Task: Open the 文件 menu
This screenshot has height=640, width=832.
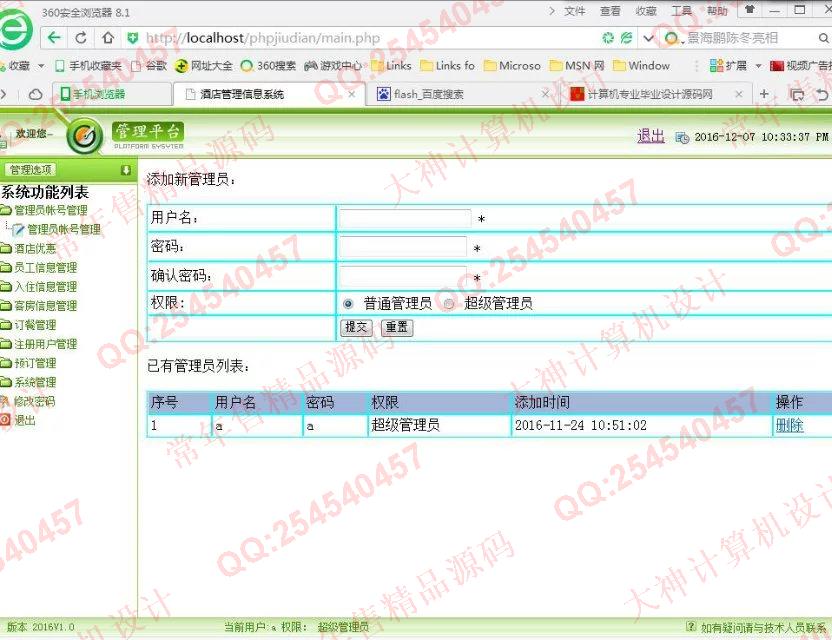Action: pos(575,11)
